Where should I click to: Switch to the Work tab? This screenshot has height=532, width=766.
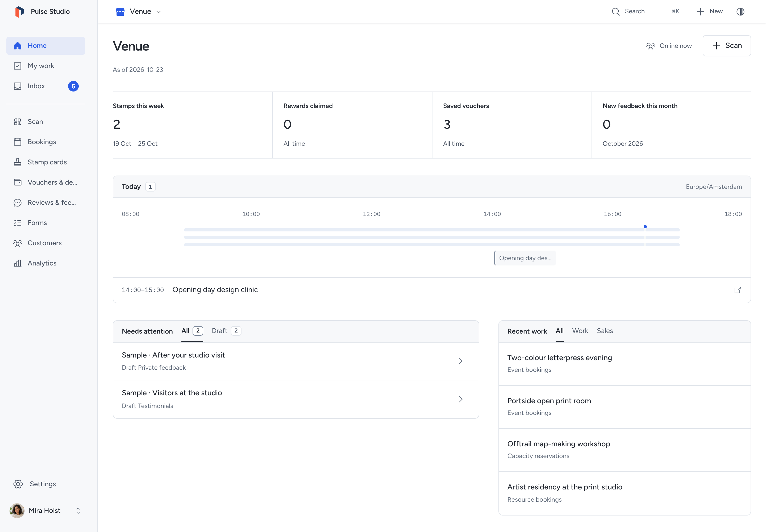(580, 331)
